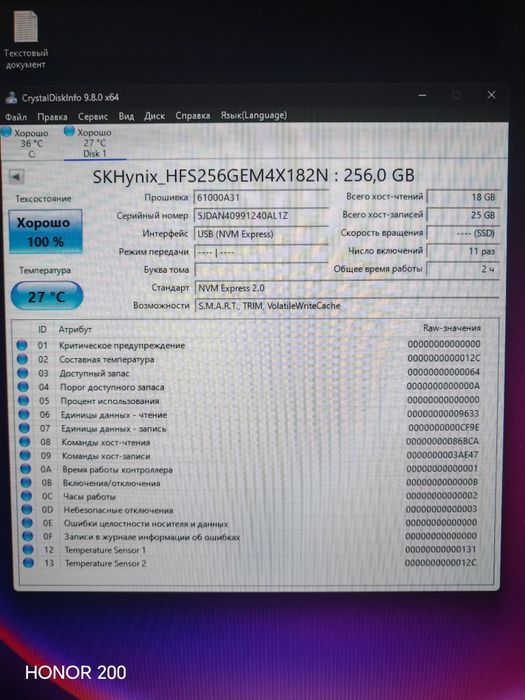Click status dot for Небезопасные отключения
The image size is (525, 700).
coord(27,509)
